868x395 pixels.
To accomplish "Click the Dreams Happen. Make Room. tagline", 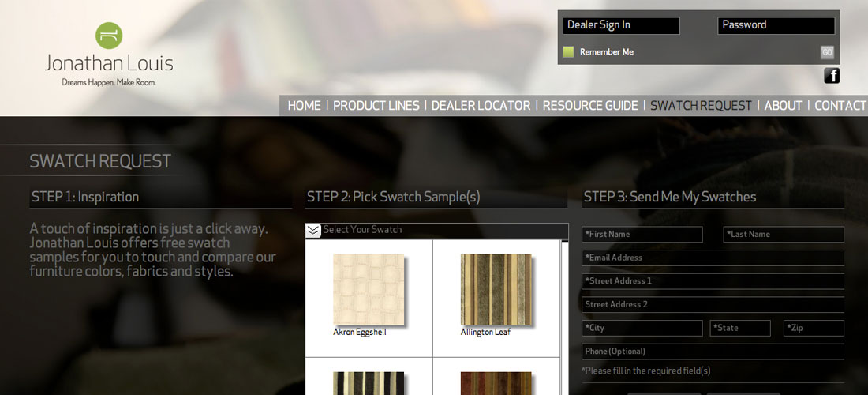I will click(109, 82).
